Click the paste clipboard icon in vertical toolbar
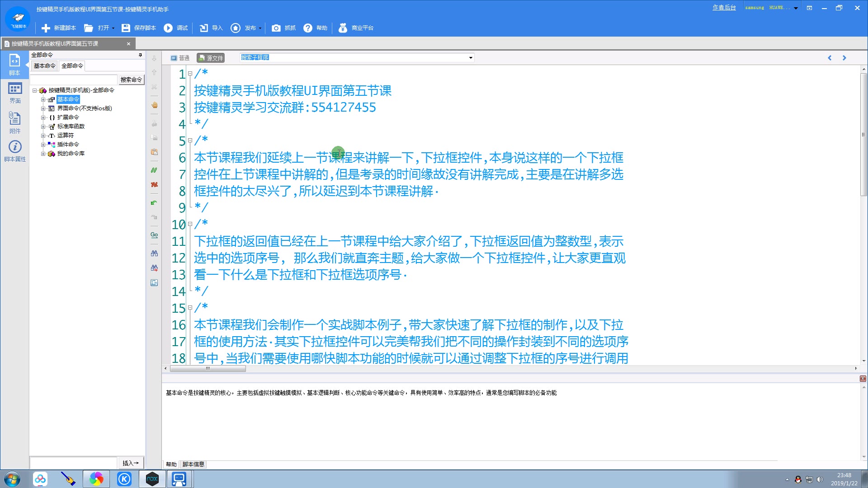 click(154, 152)
